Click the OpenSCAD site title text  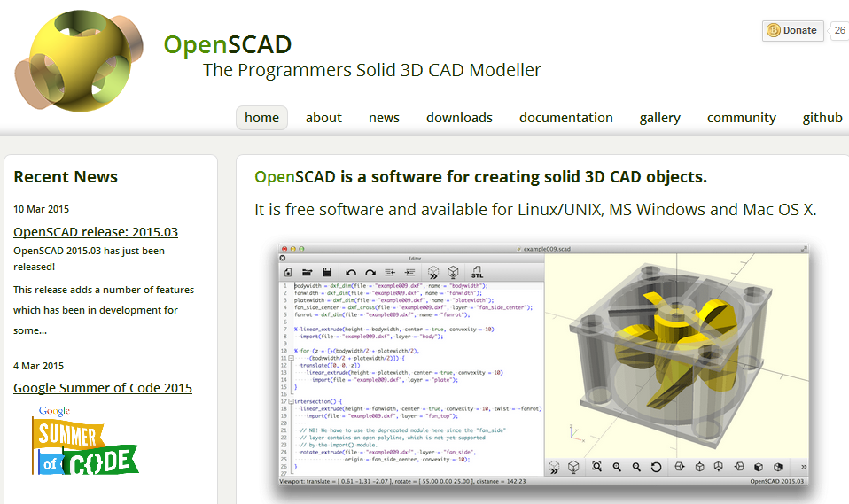(x=228, y=44)
